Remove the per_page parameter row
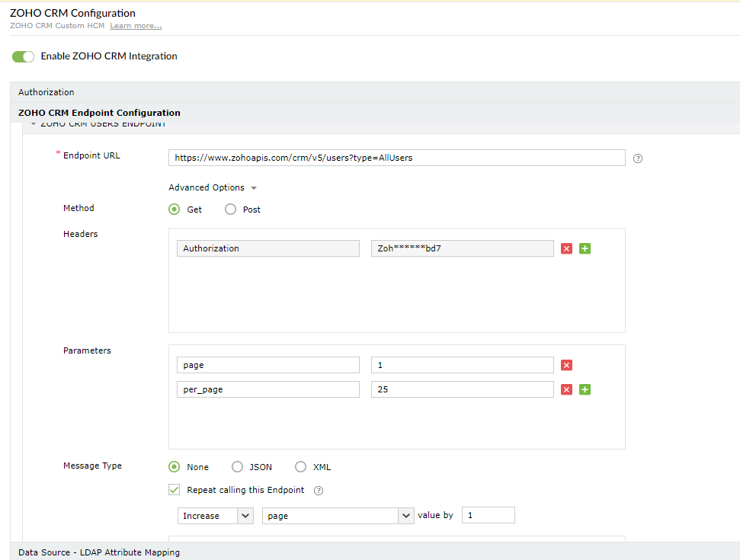This screenshot has width=740, height=560. pyautogui.click(x=566, y=389)
